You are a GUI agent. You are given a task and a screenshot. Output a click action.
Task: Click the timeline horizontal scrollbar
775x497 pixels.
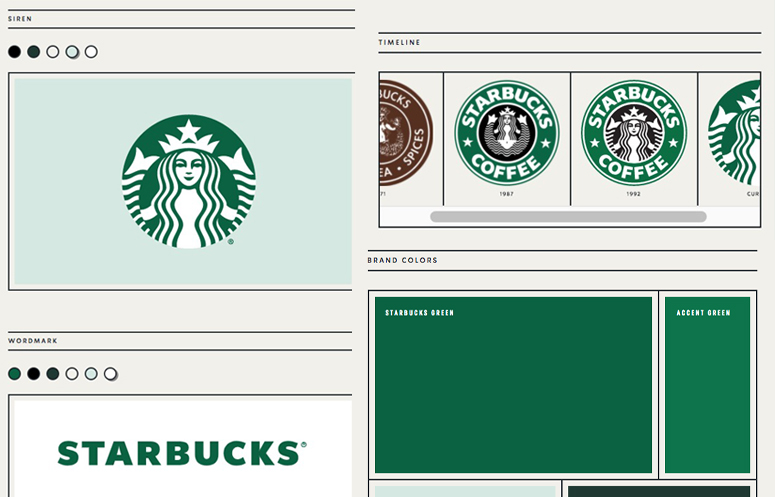pos(568,216)
